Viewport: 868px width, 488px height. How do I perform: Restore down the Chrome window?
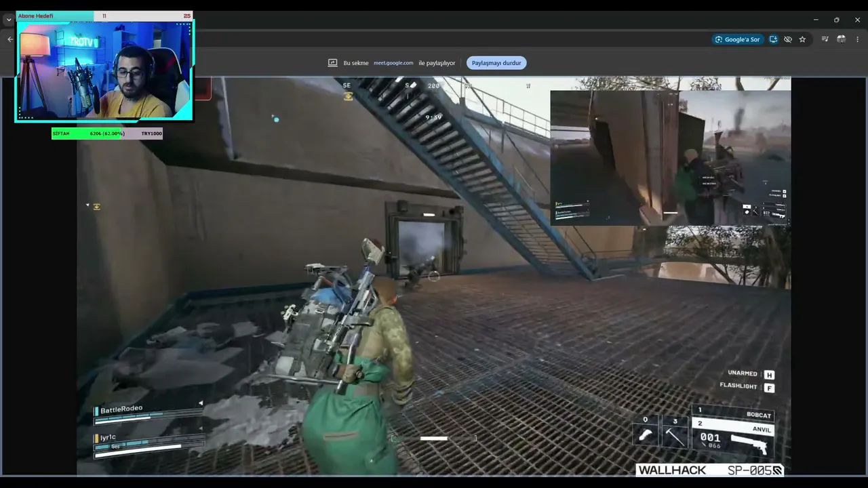click(836, 20)
